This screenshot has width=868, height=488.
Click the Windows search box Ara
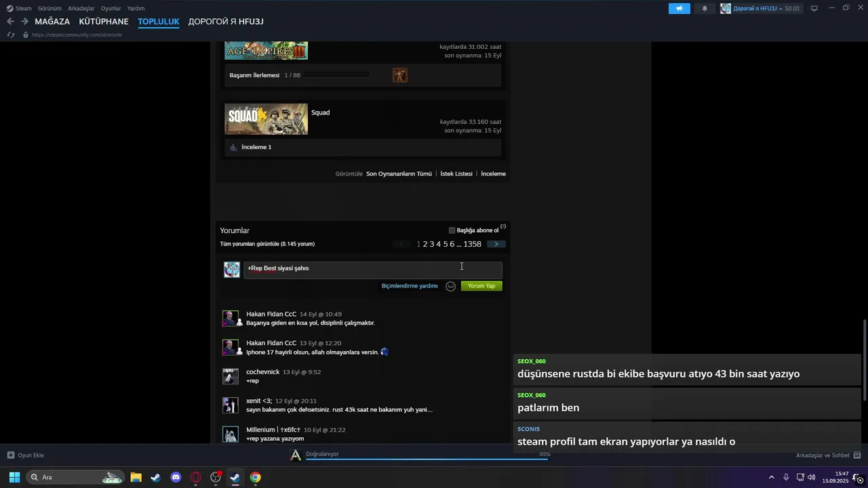tap(75, 477)
